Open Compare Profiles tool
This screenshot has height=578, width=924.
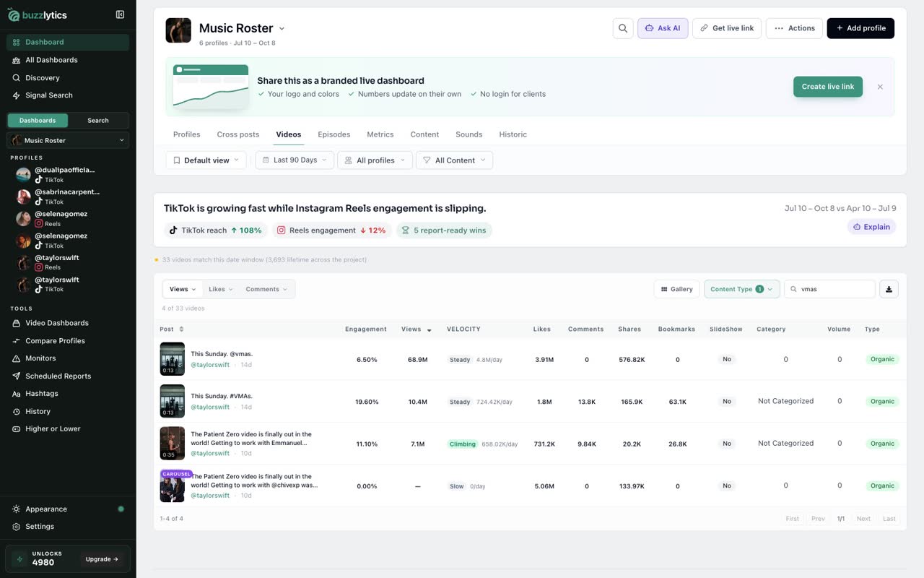click(68, 341)
